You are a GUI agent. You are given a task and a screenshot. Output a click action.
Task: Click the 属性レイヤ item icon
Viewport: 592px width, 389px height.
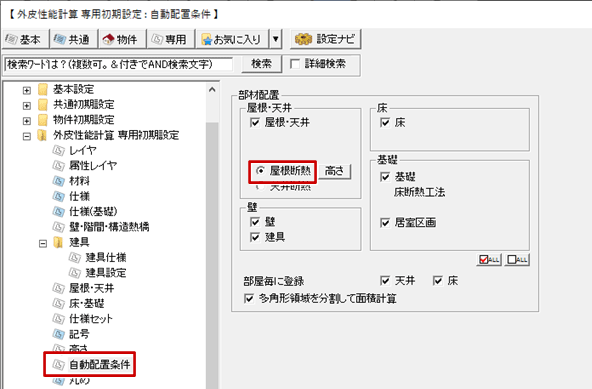point(59,165)
